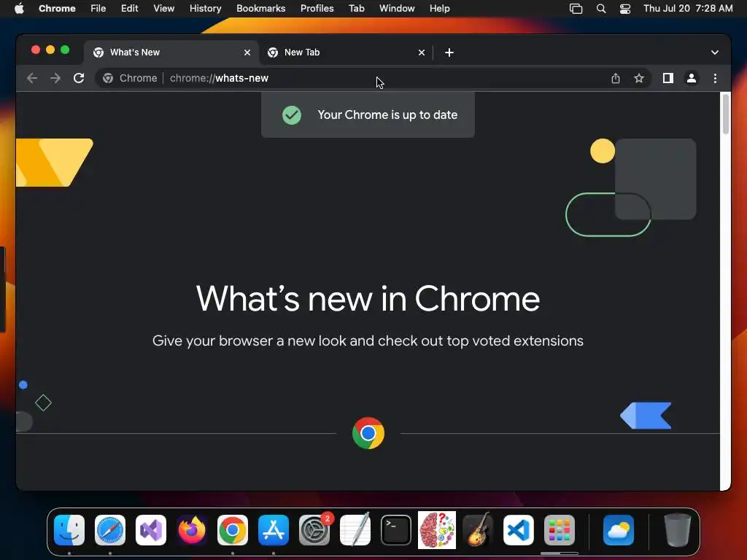Screen dimensions: 747x560
Task: Bookmark this page with the star icon
Action: click(639, 78)
